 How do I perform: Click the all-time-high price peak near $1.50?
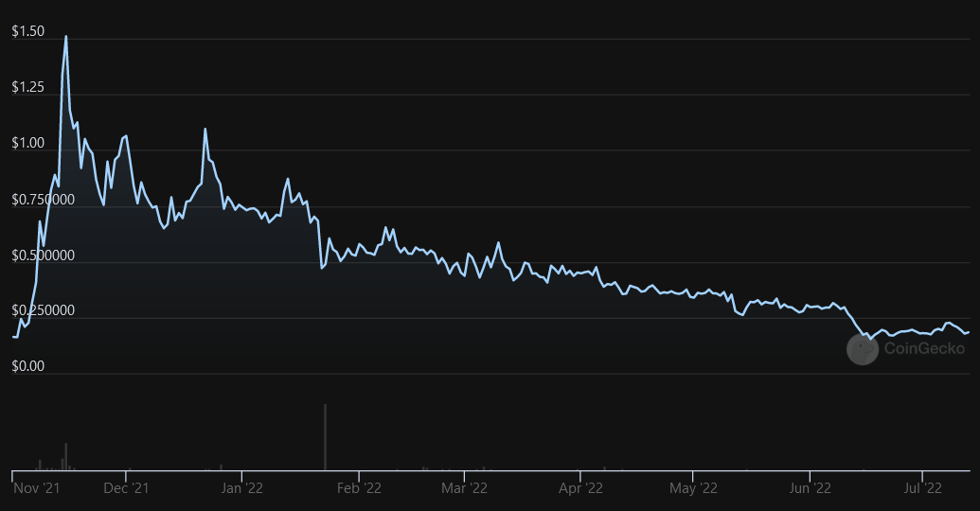(x=66, y=36)
